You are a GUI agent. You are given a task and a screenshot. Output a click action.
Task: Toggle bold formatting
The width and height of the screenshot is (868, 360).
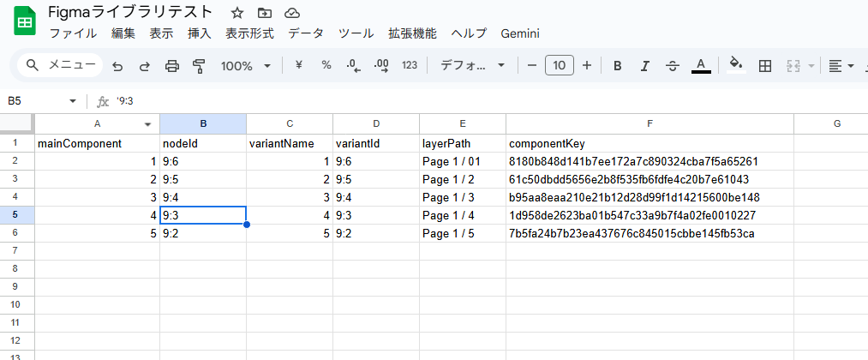pos(617,66)
